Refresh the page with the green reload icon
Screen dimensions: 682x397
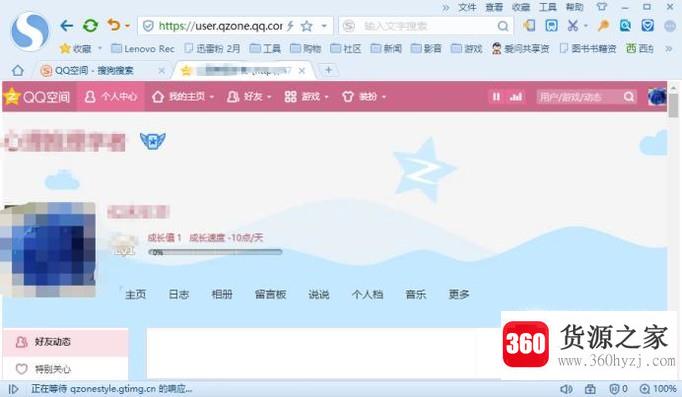pyautogui.click(x=90, y=26)
